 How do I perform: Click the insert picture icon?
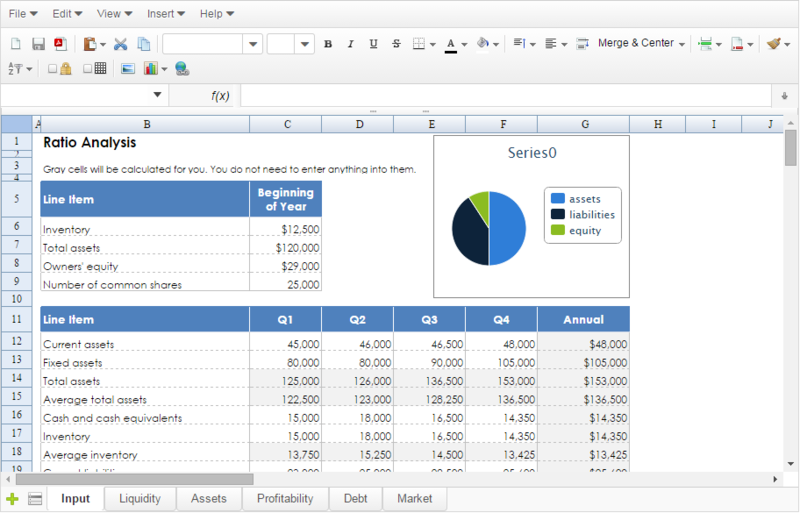tap(127, 69)
